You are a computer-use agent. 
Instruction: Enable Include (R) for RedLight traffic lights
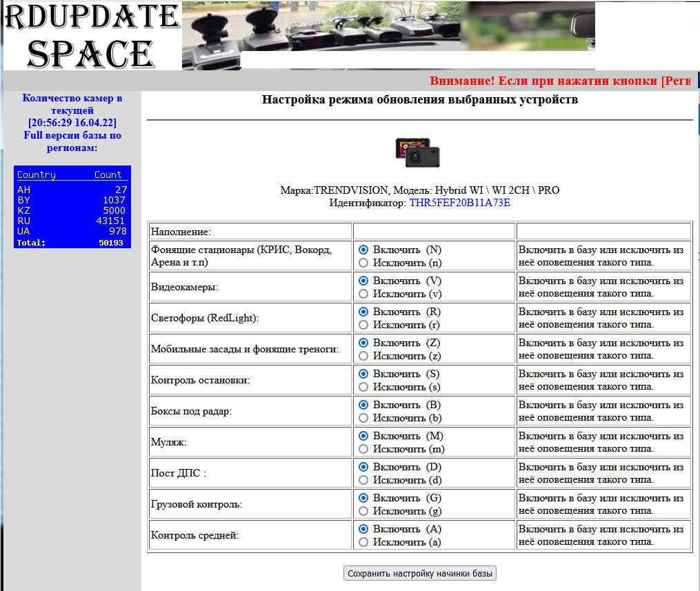coord(364,312)
